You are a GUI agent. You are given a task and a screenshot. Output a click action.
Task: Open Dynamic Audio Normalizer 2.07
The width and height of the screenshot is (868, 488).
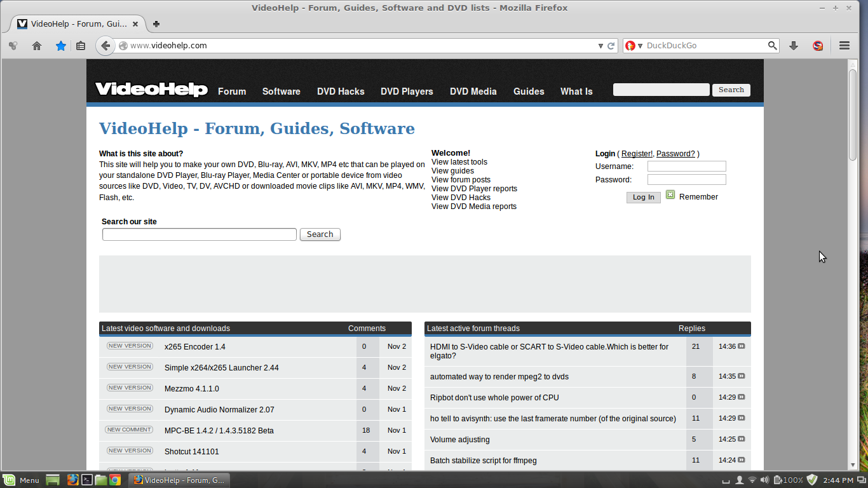pos(219,410)
